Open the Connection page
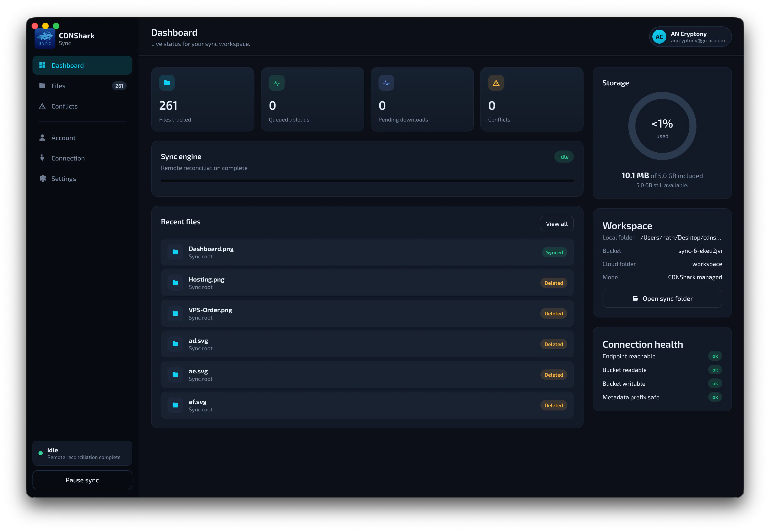The image size is (770, 532). pos(82,158)
